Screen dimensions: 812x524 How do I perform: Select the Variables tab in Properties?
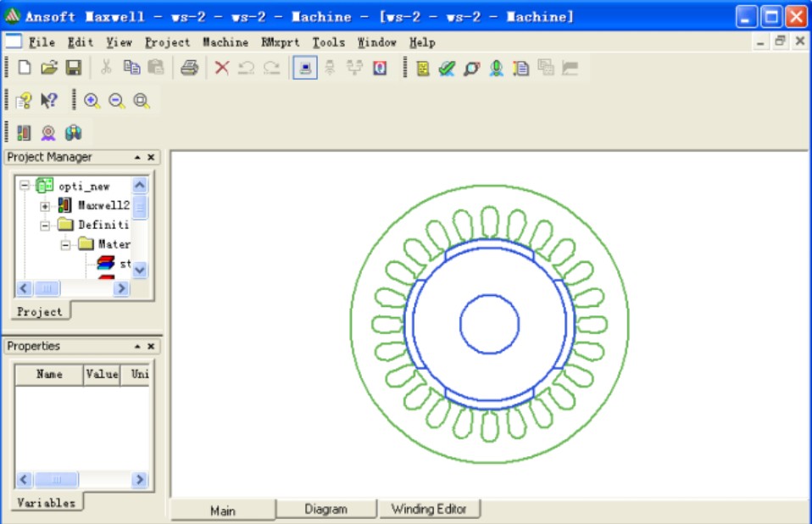(x=46, y=503)
